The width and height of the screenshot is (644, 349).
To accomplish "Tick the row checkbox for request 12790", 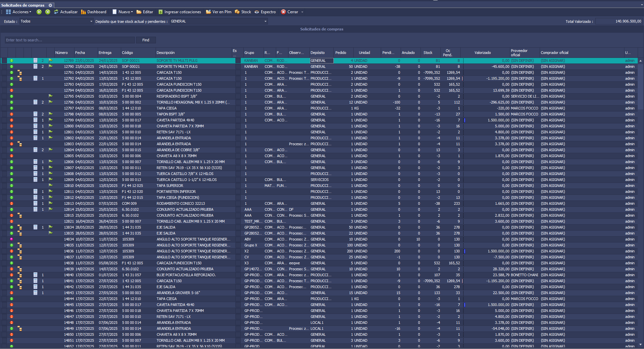I will click(4, 66).
